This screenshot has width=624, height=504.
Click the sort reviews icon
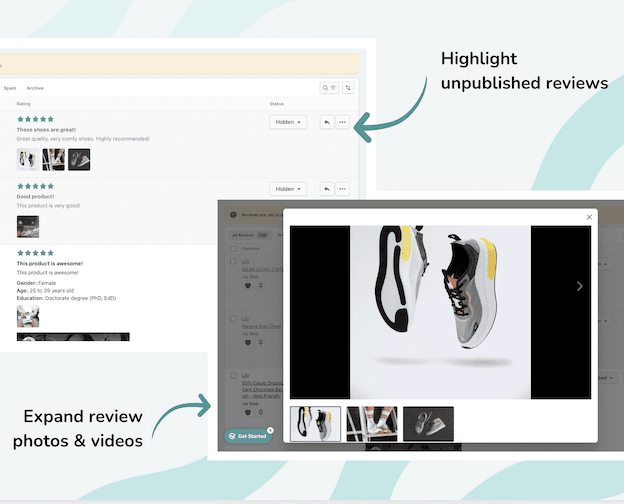click(x=348, y=88)
